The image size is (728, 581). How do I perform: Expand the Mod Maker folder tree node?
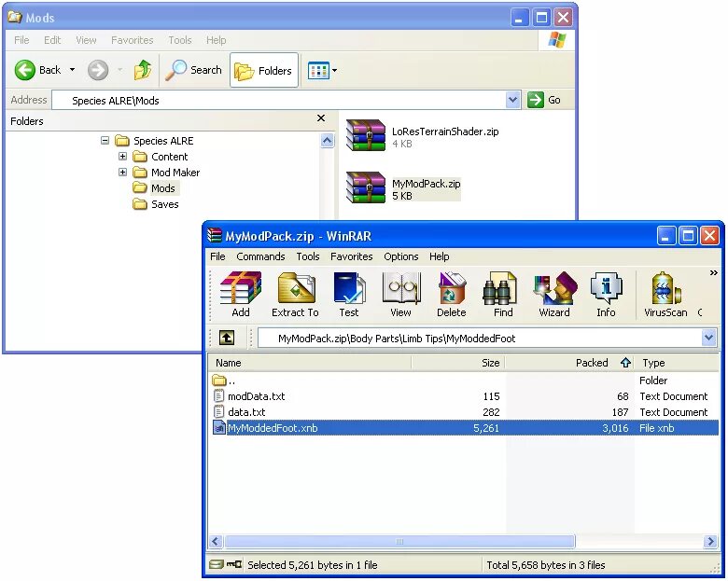tap(122, 173)
